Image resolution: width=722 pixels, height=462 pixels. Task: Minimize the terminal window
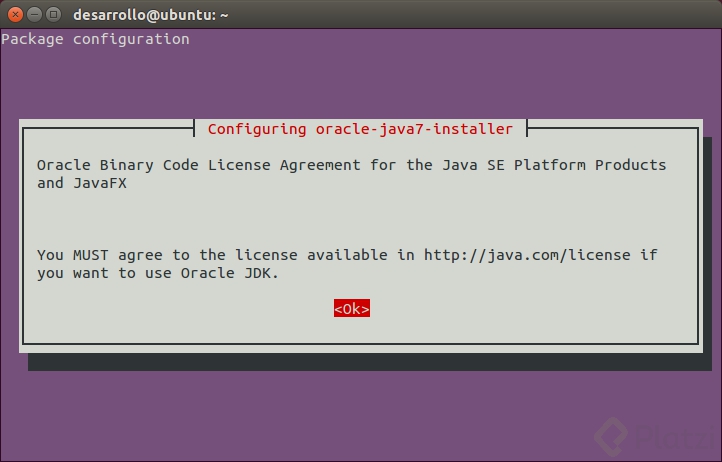(35, 15)
